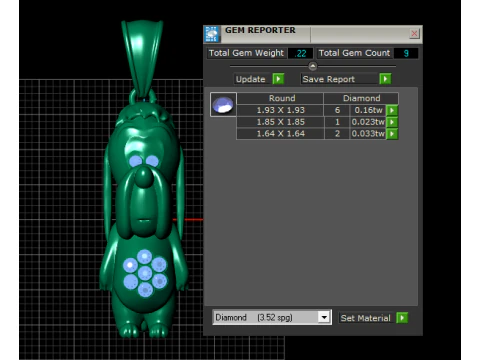Select the round gem thumbnail icon
This screenshot has width=480, height=360.
click(x=223, y=105)
